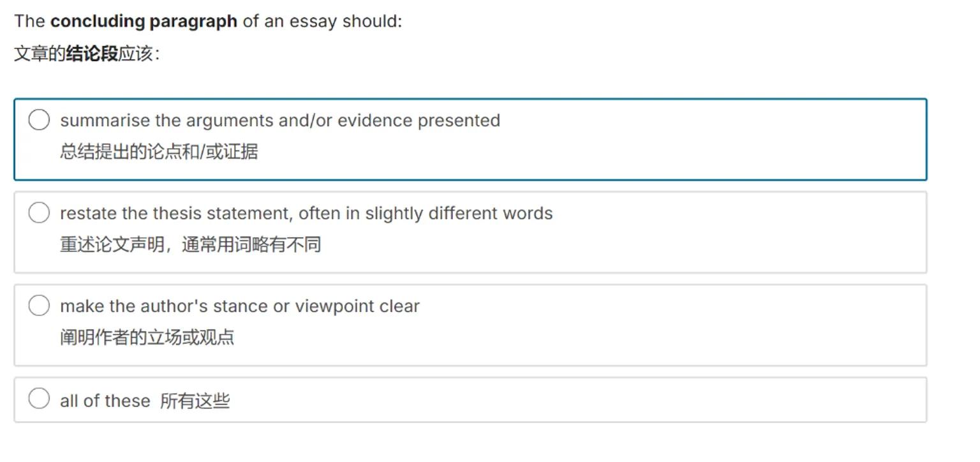Viewport: 980px width, 462px height.
Task: Click the English question line ending "of an essay should:"
Action: tap(322, 21)
